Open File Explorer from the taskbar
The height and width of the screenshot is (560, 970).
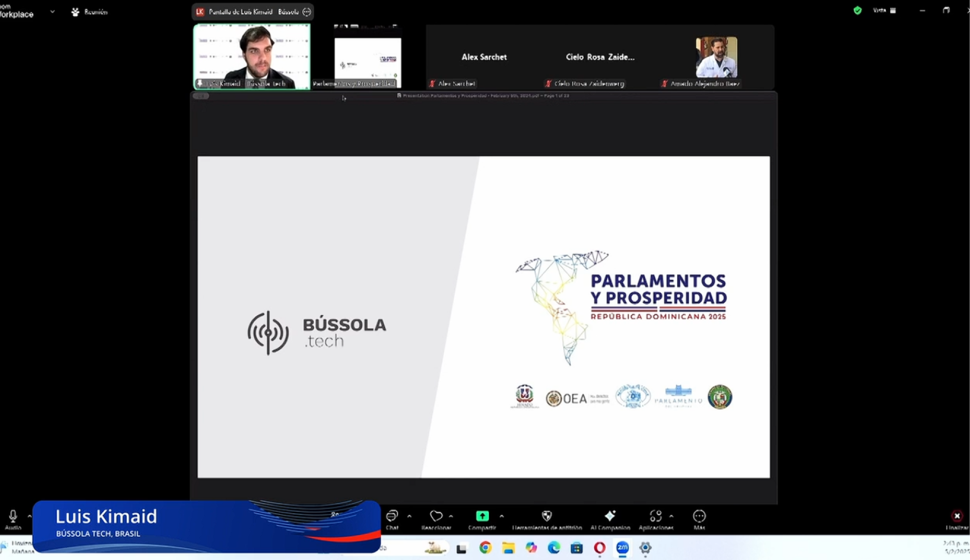pos(508,548)
